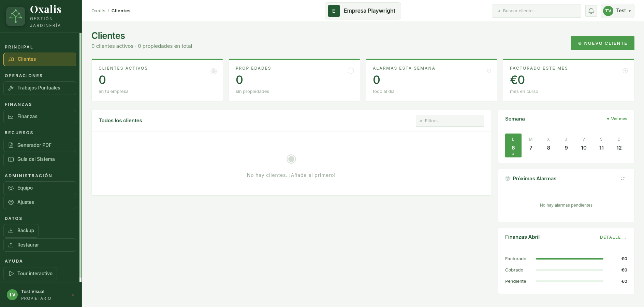Click the Propiedades card hexagon icon

(351, 71)
